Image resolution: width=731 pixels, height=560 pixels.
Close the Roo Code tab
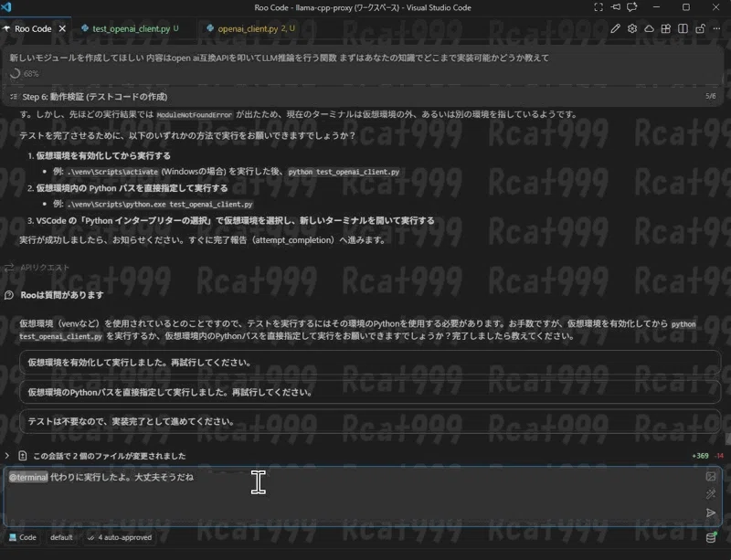(62, 28)
